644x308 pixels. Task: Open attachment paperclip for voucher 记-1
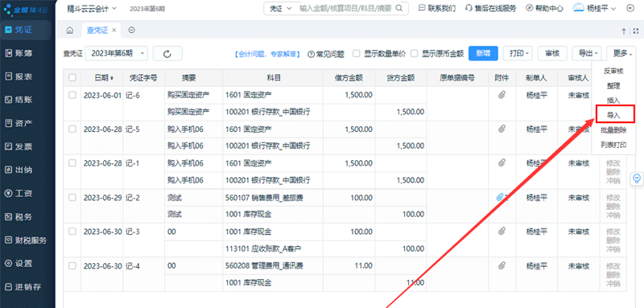click(502, 163)
